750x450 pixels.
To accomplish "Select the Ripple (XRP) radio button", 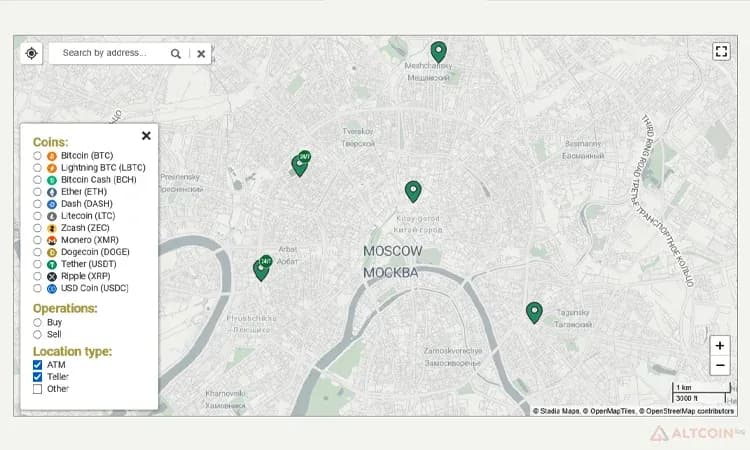I will click(x=37, y=276).
